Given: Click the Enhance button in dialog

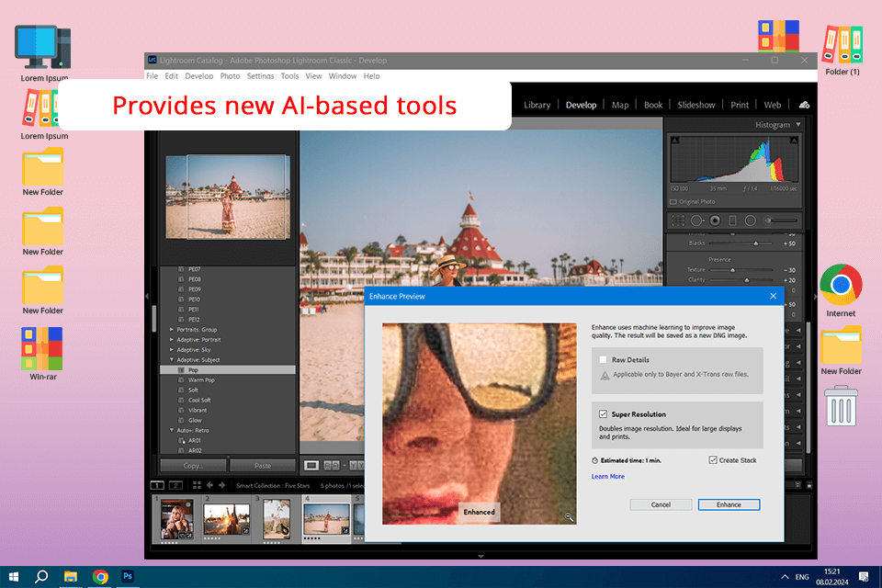Looking at the screenshot, I should [729, 504].
